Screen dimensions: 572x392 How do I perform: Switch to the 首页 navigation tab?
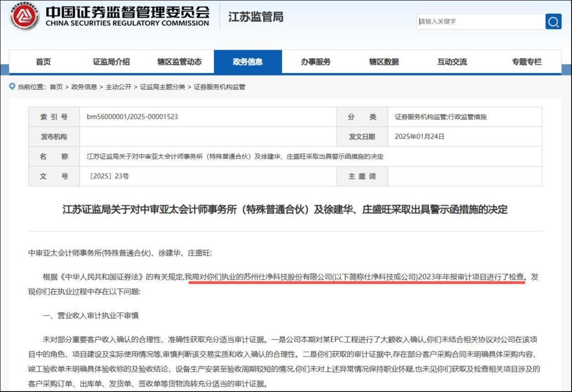tap(43, 61)
